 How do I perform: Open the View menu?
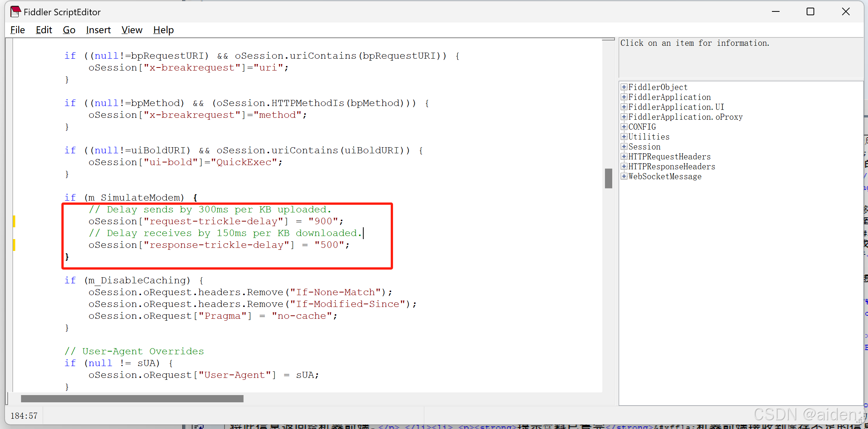click(132, 30)
